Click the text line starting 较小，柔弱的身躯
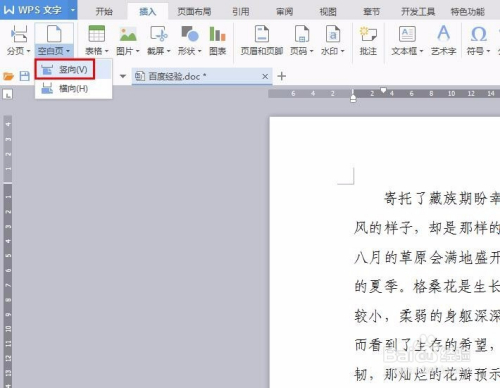This screenshot has height=388, width=500. [427, 316]
